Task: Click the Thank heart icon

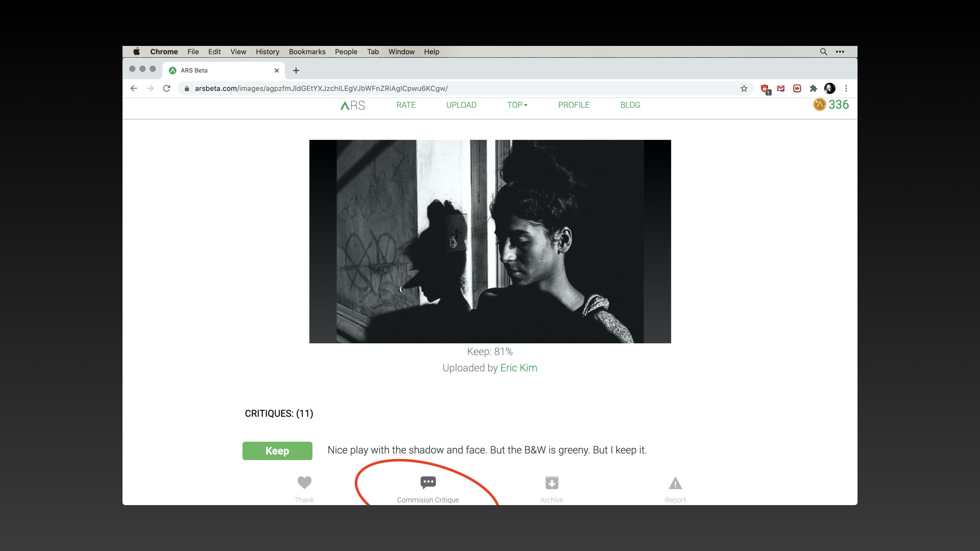Action: (x=304, y=483)
